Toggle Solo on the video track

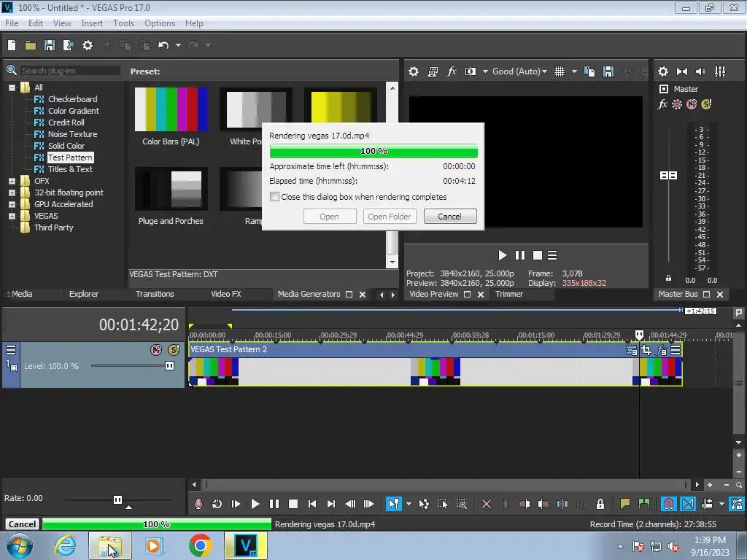click(174, 350)
